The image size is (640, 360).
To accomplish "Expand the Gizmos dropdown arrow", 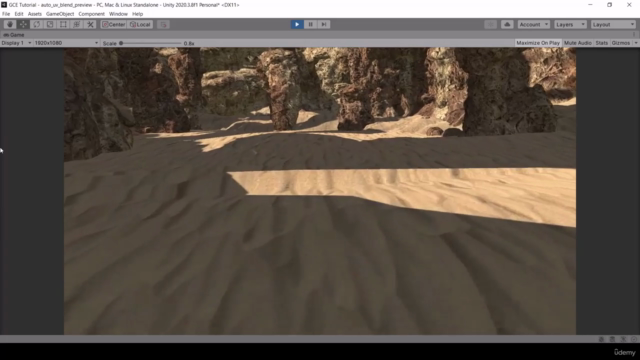I will point(636,43).
